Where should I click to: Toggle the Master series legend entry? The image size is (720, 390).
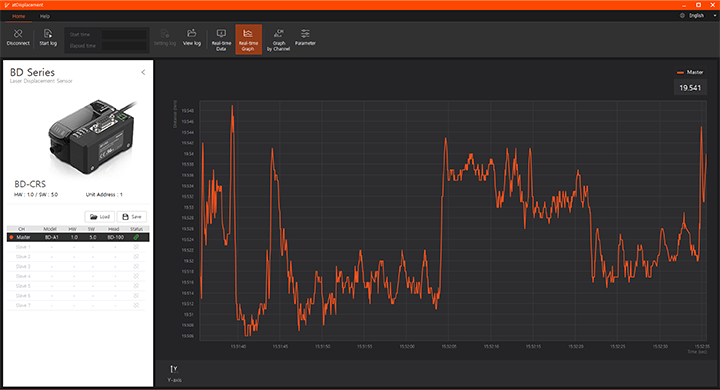click(x=690, y=72)
